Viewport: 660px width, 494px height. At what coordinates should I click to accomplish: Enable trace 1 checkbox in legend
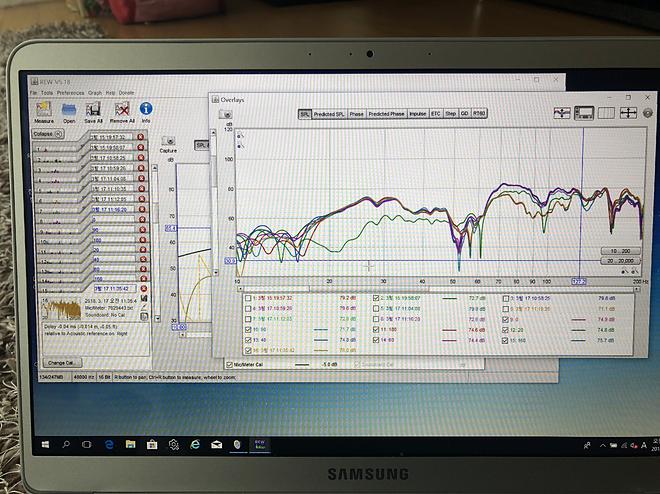[248, 298]
